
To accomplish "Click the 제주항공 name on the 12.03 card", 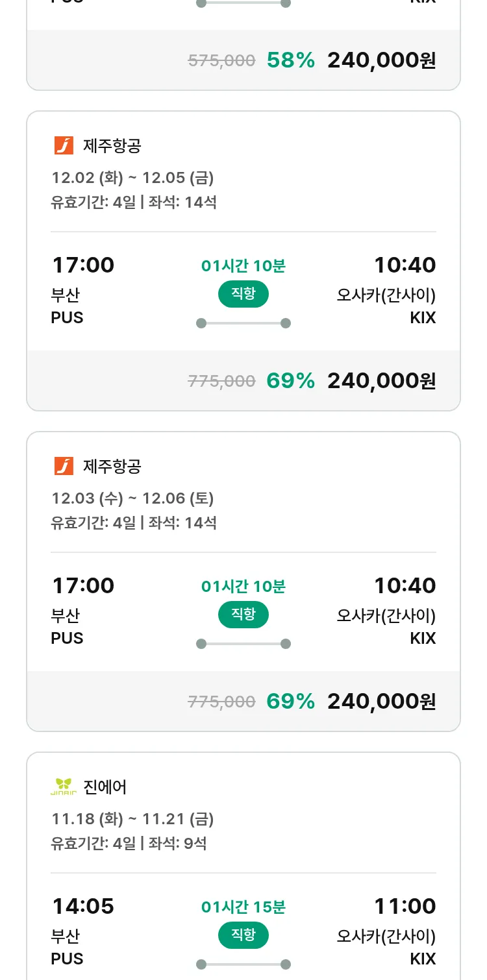I will (x=112, y=466).
